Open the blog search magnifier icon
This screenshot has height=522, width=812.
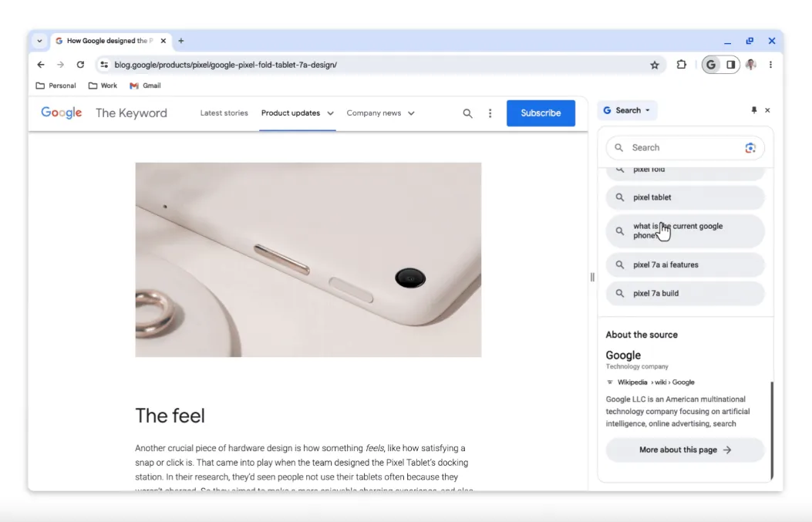point(467,113)
